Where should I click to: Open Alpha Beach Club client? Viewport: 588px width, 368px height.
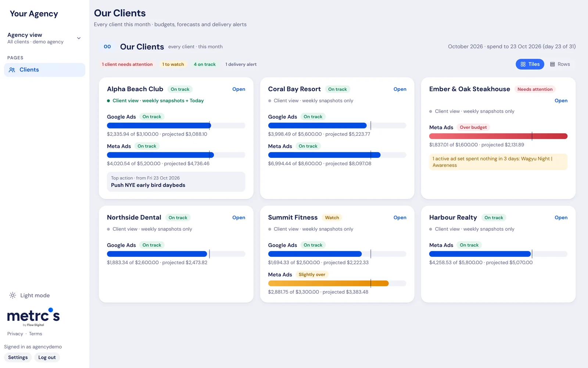tap(239, 89)
